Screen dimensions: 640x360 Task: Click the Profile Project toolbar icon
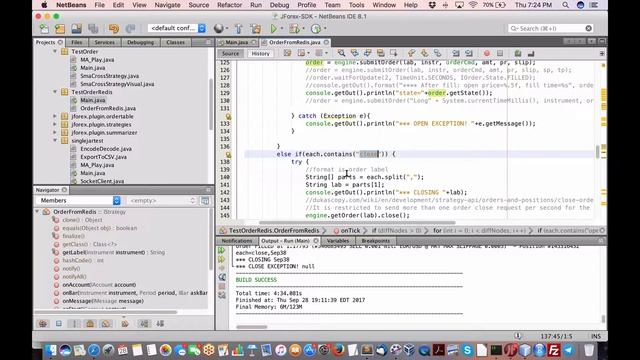(316, 29)
